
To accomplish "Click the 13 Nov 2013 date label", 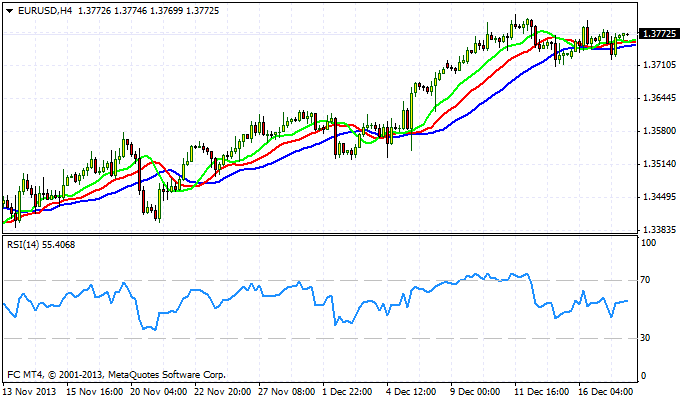I will 30,391.
